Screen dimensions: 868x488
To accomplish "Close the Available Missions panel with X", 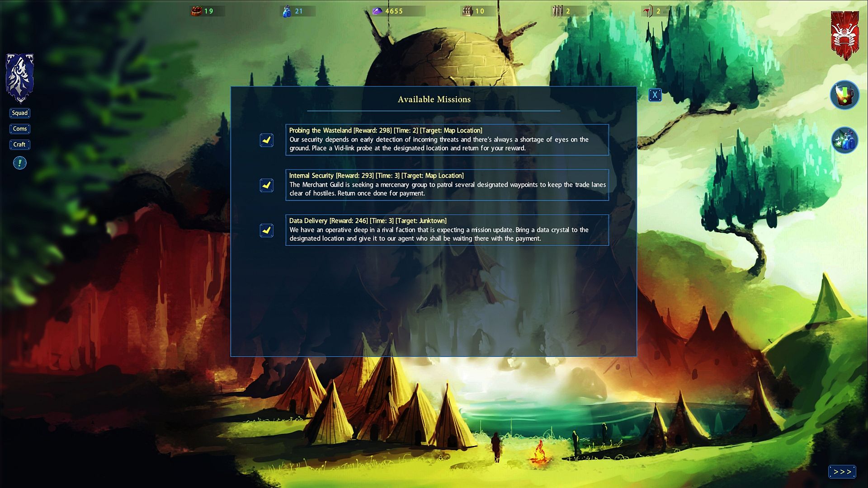I will (655, 95).
